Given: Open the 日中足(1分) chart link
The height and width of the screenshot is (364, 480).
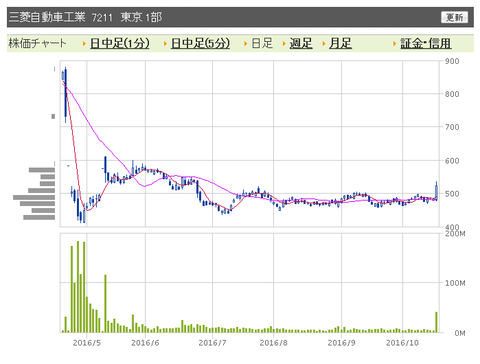Looking at the screenshot, I should [120, 43].
